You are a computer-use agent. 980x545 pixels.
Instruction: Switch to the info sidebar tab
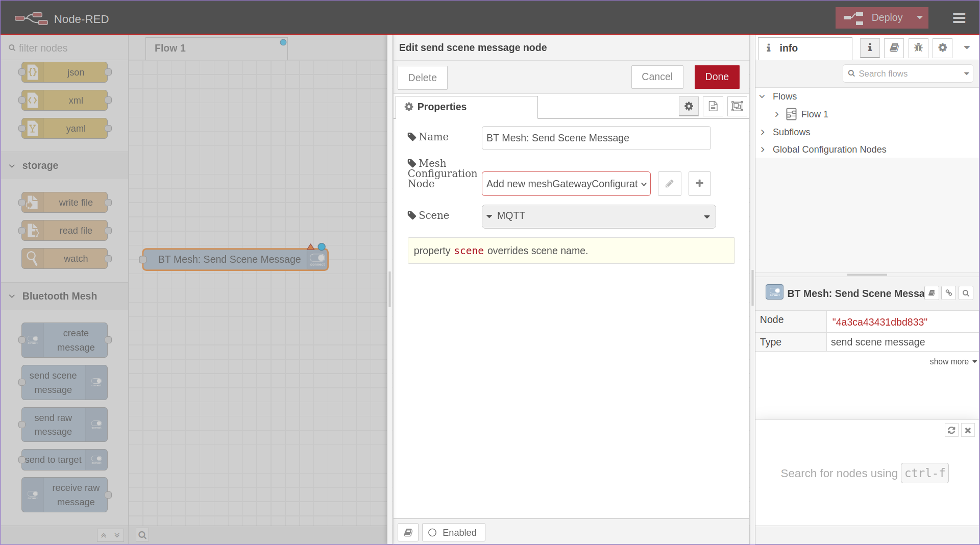pos(869,48)
